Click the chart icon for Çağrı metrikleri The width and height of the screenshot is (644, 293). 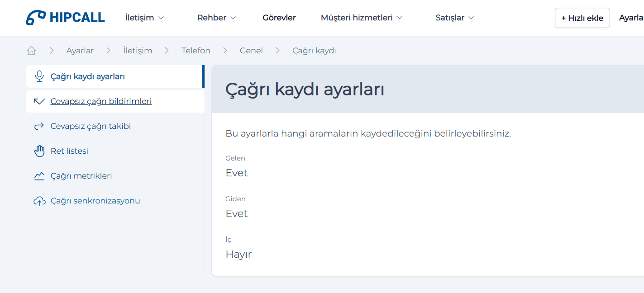tap(39, 176)
